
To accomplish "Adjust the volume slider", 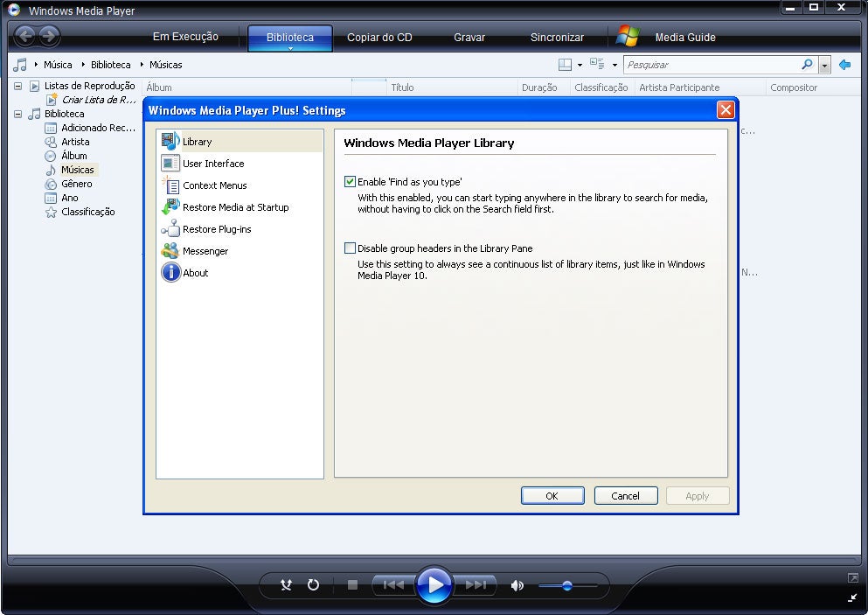I will (x=567, y=585).
